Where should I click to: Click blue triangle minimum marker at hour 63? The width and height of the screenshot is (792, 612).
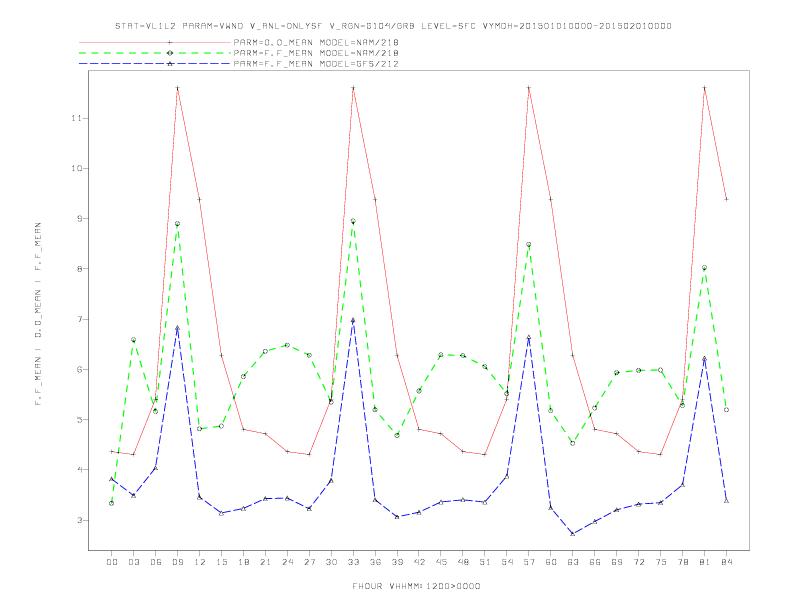(x=573, y=534)
